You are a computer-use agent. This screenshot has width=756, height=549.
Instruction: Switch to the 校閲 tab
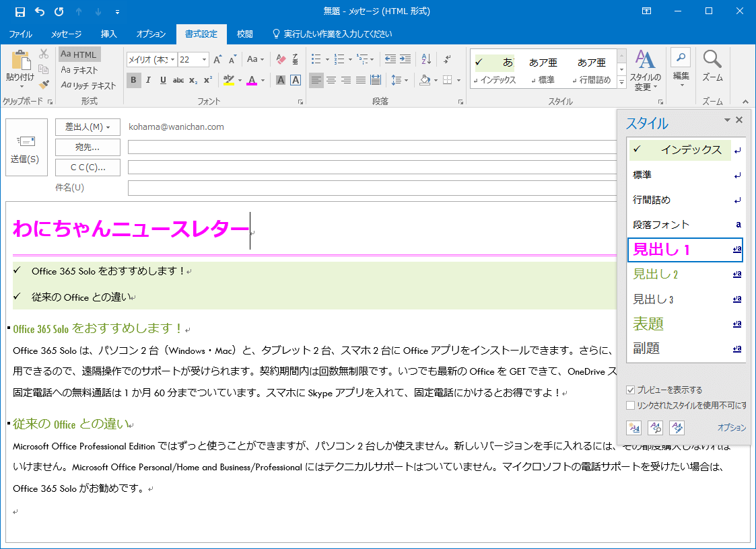tap(245, 34)
